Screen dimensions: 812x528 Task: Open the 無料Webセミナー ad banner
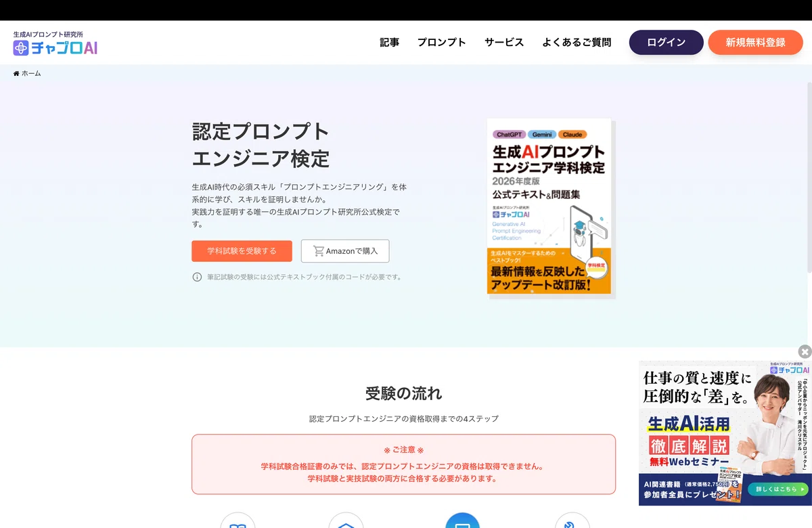[x=725, y=433]
